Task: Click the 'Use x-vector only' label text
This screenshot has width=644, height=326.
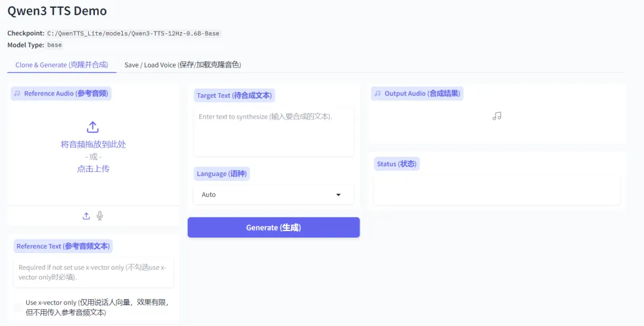Action: tap(97, 307)
